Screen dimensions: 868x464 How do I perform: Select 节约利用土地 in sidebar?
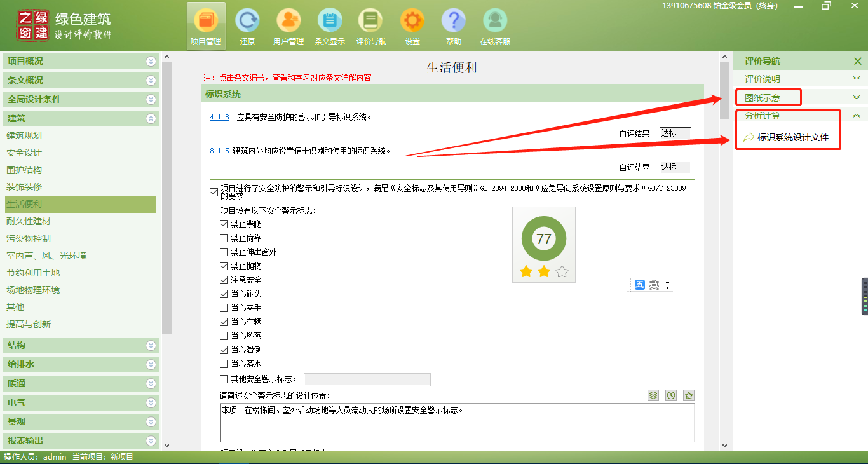[33, 273]
